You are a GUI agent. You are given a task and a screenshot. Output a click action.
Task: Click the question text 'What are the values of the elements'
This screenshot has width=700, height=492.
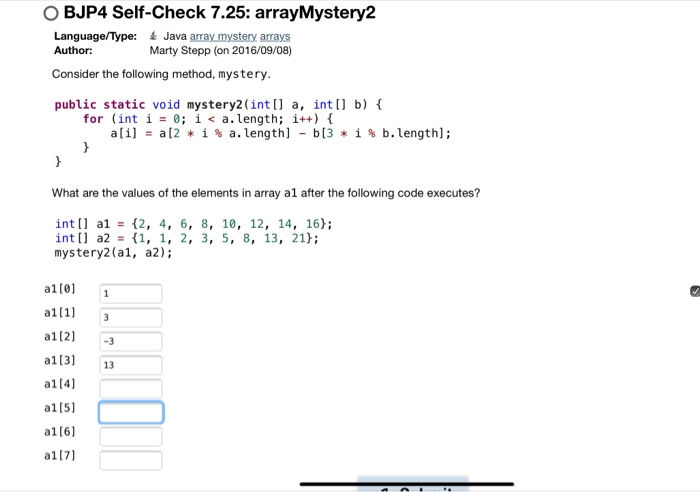coord(266,193)
